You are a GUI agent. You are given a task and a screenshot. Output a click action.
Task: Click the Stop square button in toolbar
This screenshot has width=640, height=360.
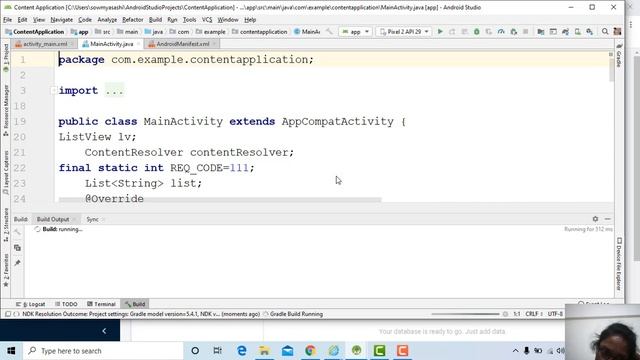(x=526, y=31)
